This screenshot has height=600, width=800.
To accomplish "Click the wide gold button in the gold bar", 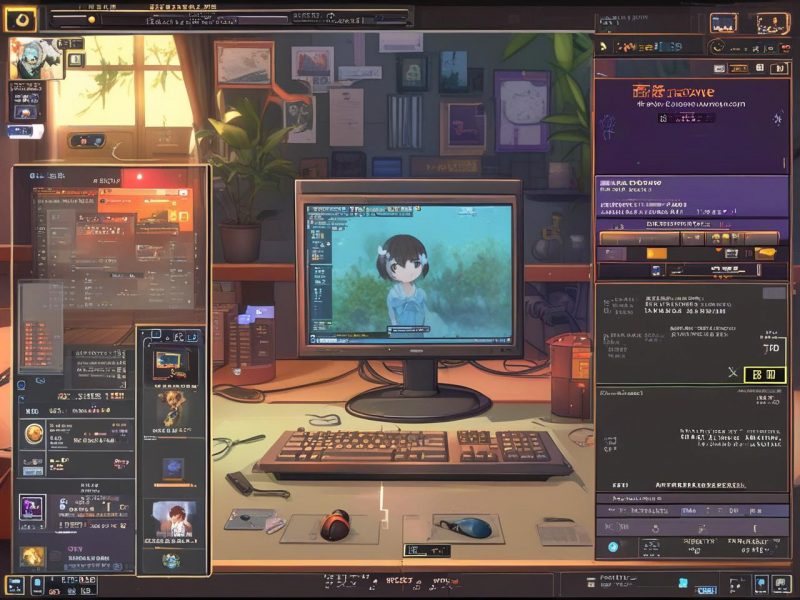I will click(640, 238).
